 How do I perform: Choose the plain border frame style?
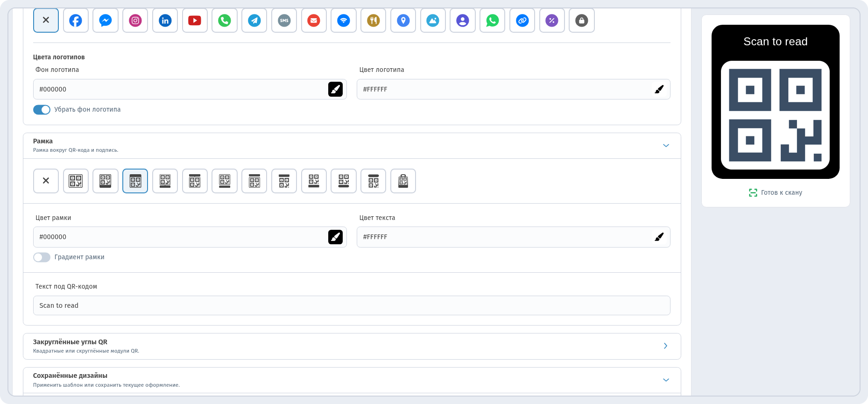click(x=76, y=181)
